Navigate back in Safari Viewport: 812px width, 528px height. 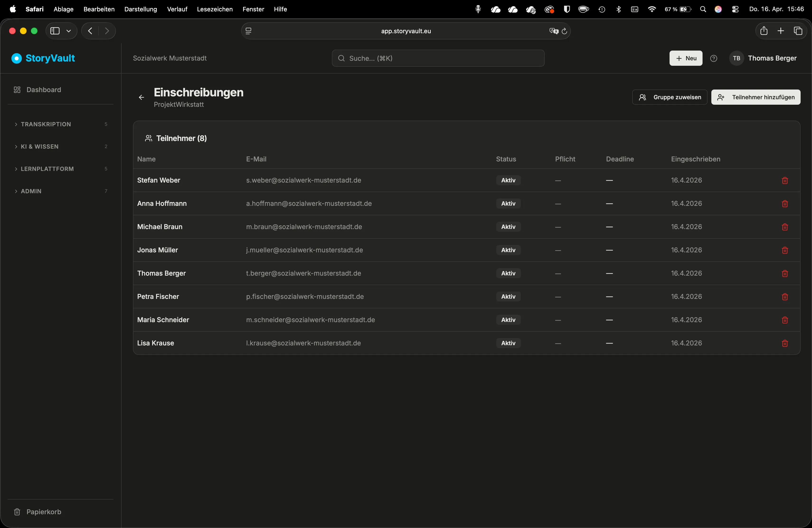[x=90, y=31]
